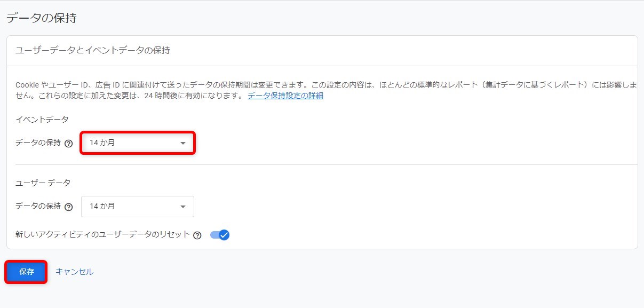This screenshot has width=644, height=308.
Task: Select the ユーザーデータとイベントデータの保持 card header
Action: click(x=93, y=51)
